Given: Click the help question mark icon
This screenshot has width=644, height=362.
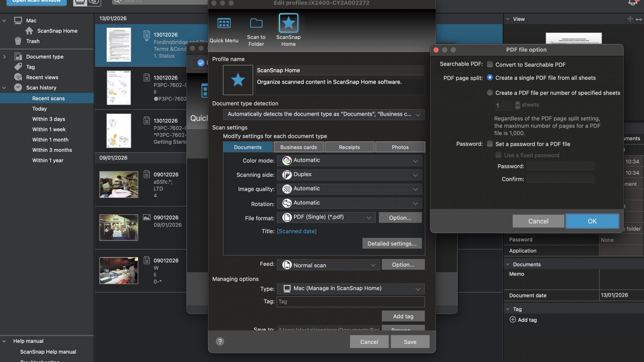Looking at the screenshot, I should click(x=220, y=341).
